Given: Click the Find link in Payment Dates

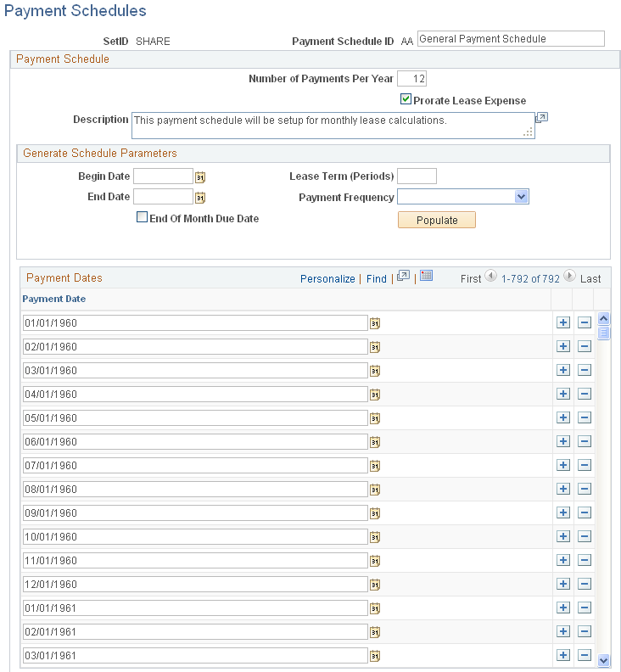Looking at the screenshot, I should 377,279.
